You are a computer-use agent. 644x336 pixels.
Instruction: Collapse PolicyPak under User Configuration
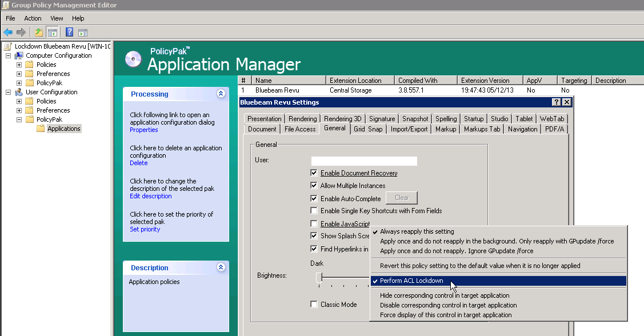(x=19, y=119)
